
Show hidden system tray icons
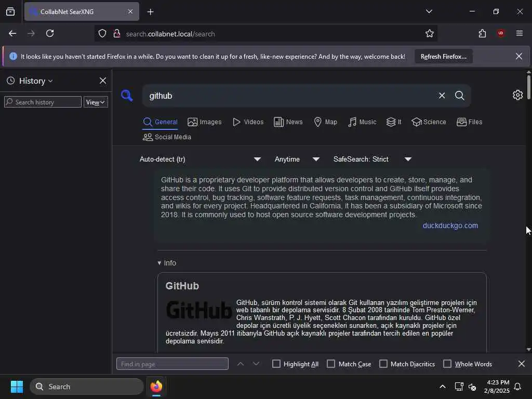443,387
